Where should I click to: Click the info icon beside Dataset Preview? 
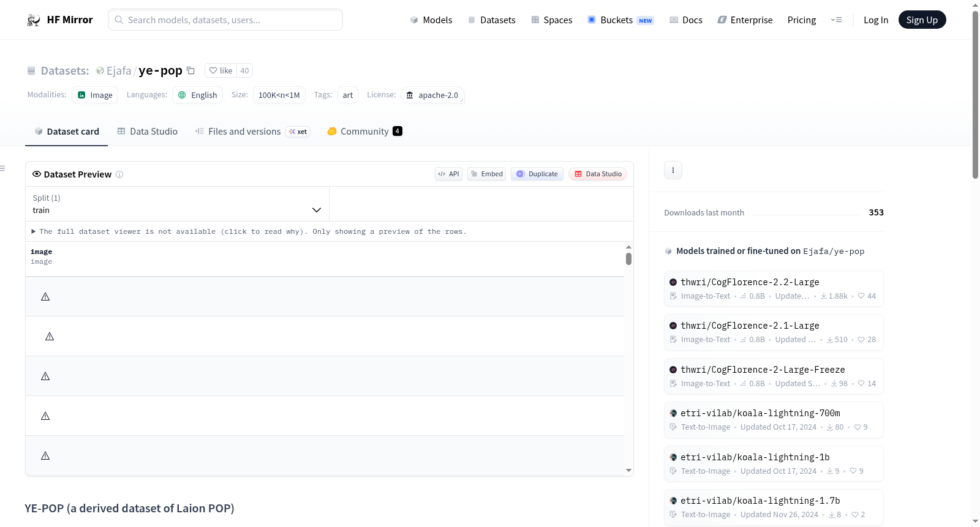coord(119,174)
